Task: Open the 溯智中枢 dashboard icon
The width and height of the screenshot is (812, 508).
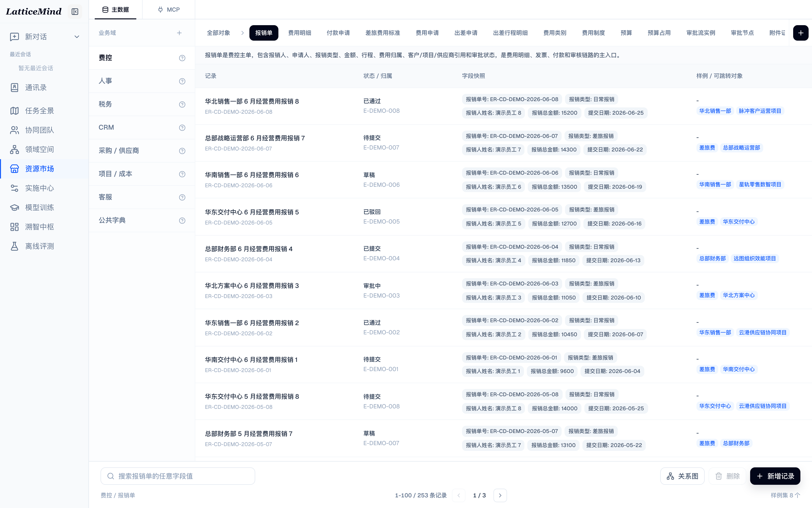Action: click(14, 227)
